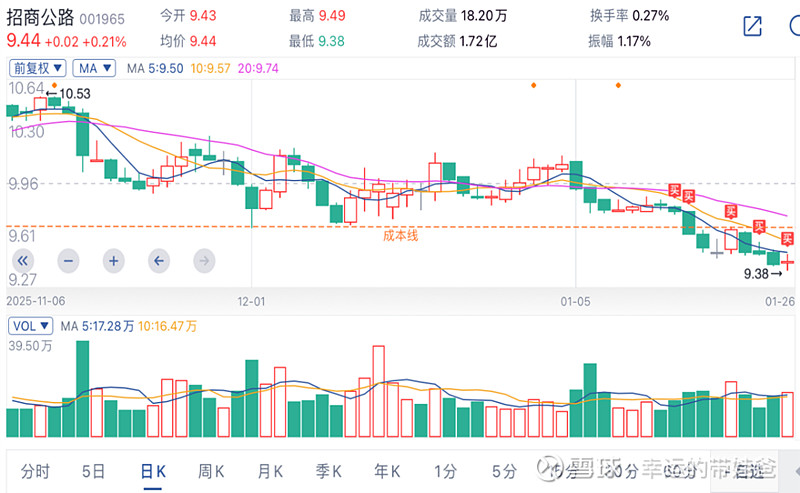Select the 月K period tab

coord(270,471)
